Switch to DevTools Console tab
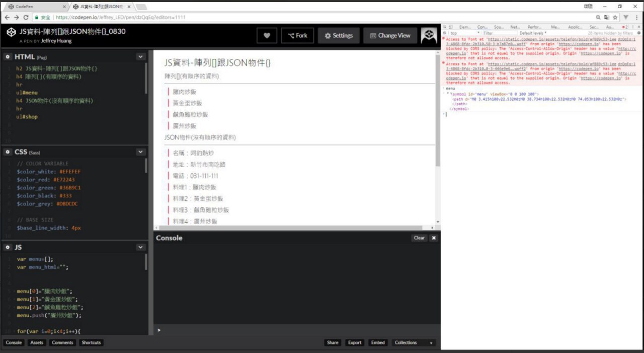The width and height of the screenshot is (644, 353). pos(482,27)
